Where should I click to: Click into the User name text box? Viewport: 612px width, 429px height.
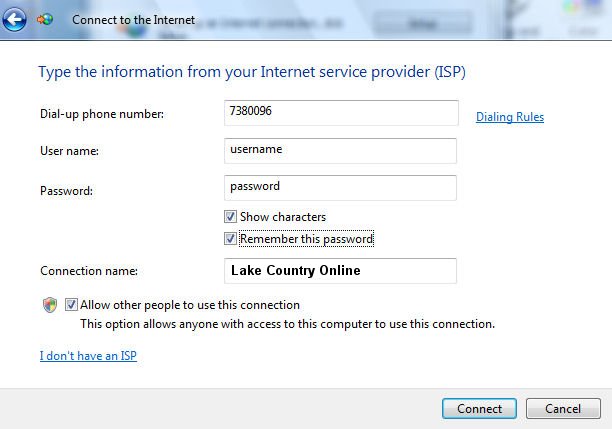[x=340, y=151]
